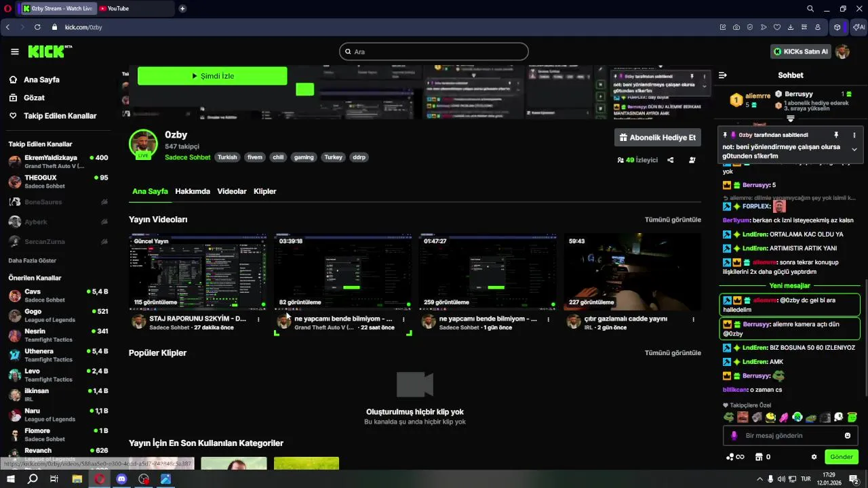Open three-dot menu of çıtır gazlamalı video
The height and width of the screenshot is (488, 868).
click(x=693, y=319)
